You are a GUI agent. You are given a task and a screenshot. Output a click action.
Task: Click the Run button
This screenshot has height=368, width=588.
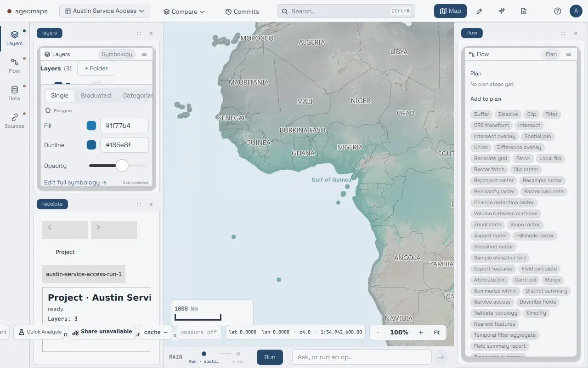point(270,357)
